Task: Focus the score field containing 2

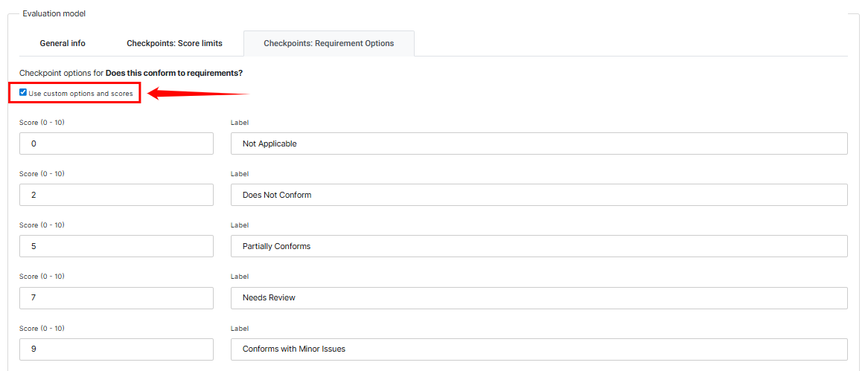Action: point(116,195)
